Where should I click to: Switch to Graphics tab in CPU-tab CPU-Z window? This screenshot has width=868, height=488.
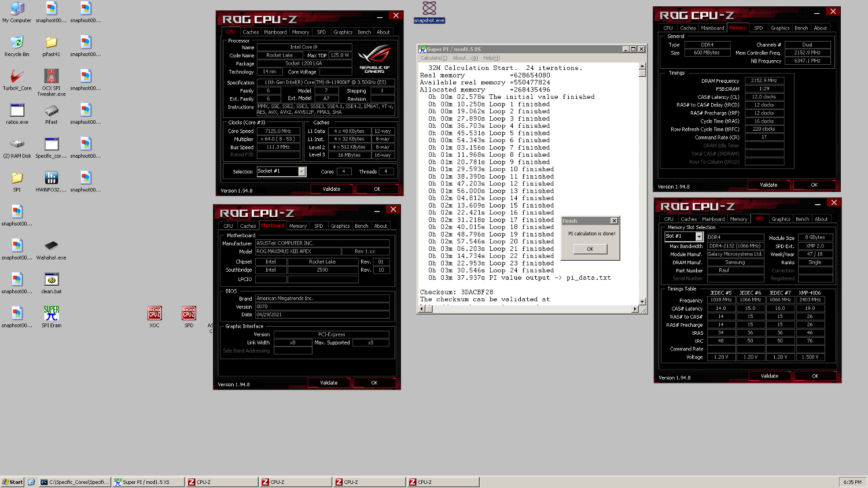(343, 32)
